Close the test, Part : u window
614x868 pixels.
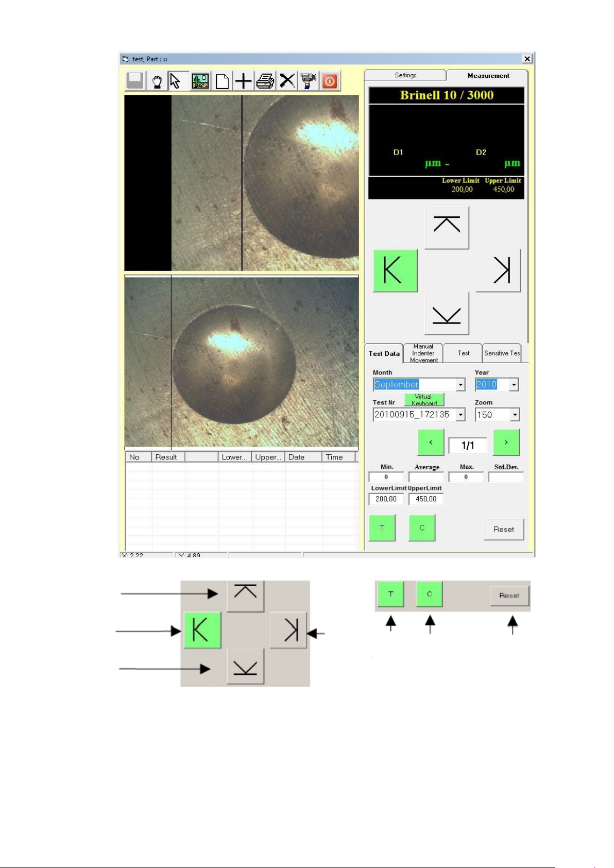pos(527,59)
